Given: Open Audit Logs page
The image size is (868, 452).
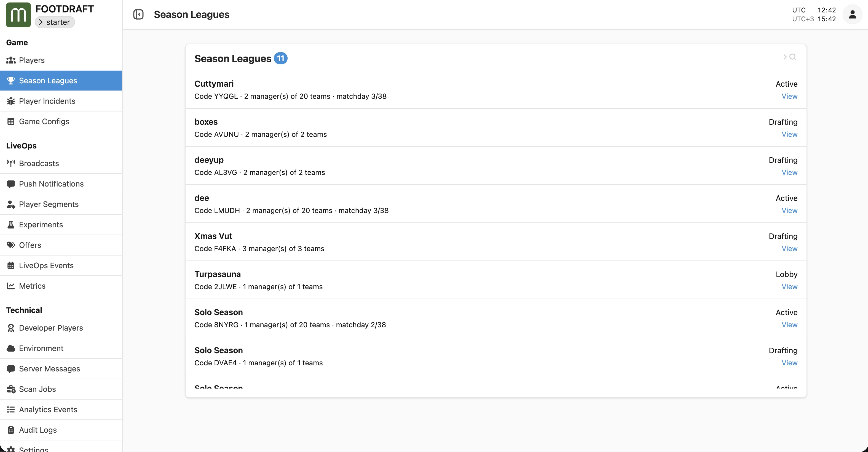Looking at the screenshot, I should click(61, 430).
